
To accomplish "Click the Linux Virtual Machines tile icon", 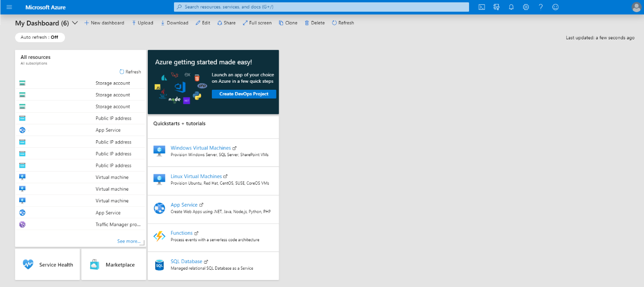I will coord(159,179).
